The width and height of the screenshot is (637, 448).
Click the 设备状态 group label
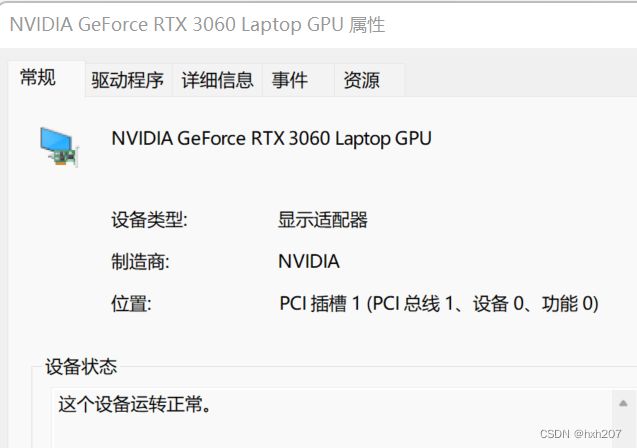(81, 366)
